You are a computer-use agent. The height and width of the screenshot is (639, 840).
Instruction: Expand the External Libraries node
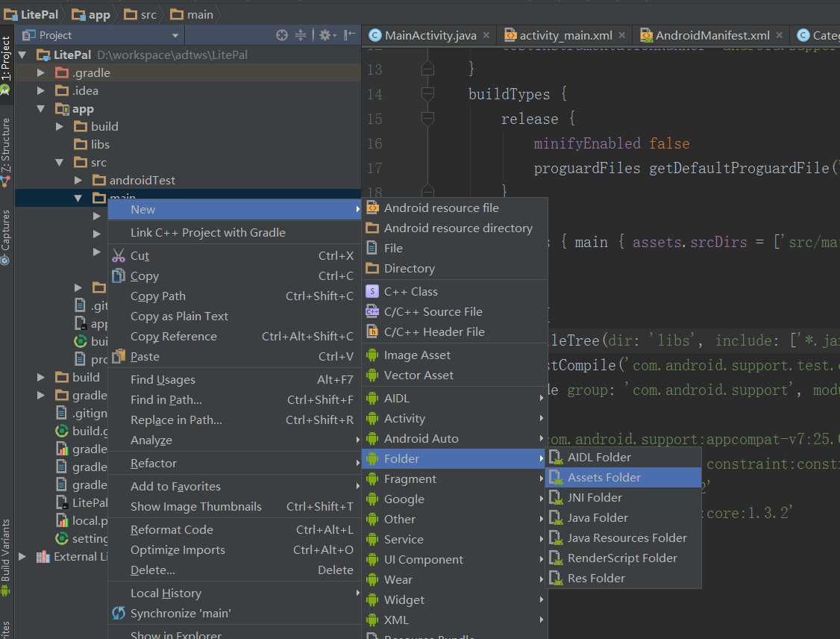(x=22, y=556)
